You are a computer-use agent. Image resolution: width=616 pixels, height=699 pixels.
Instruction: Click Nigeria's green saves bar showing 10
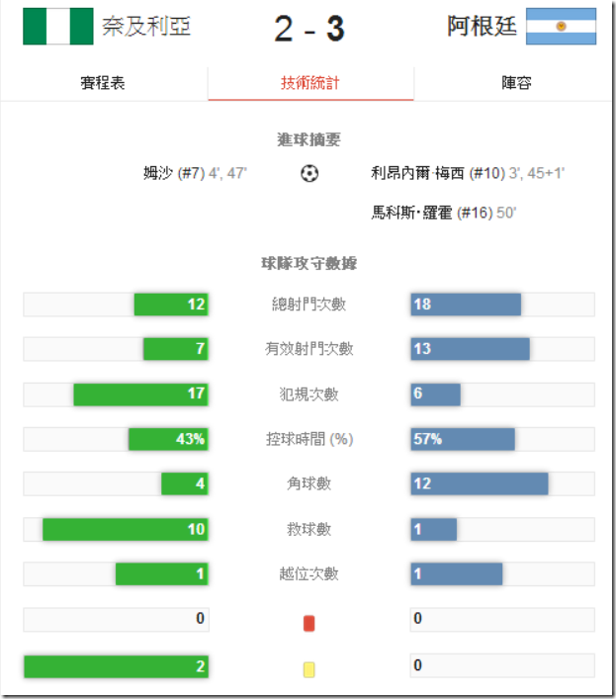[x=125, y=529]
